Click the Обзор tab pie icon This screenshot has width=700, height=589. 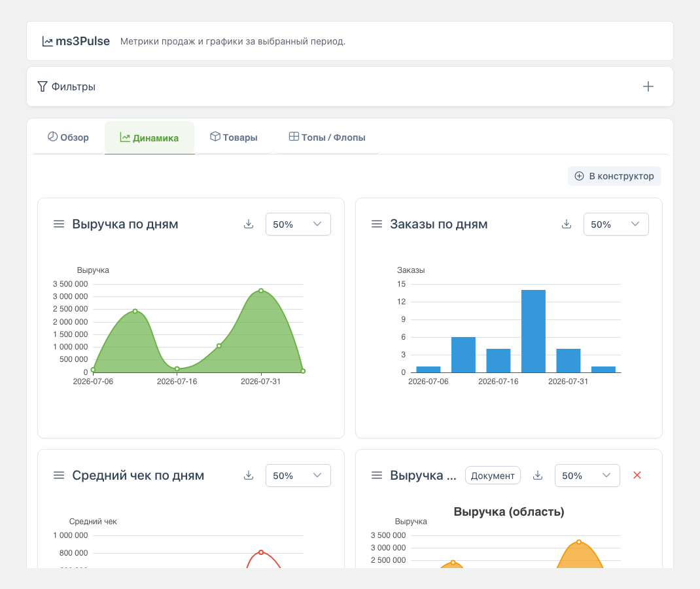point(53,137)
